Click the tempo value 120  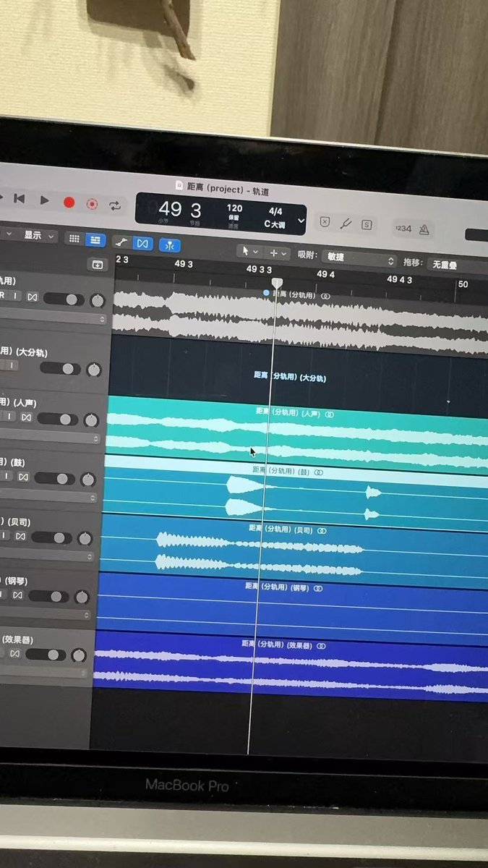234,208
